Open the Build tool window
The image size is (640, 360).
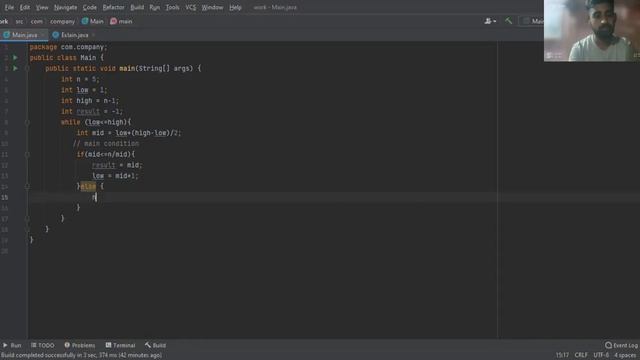pos(155,345)
